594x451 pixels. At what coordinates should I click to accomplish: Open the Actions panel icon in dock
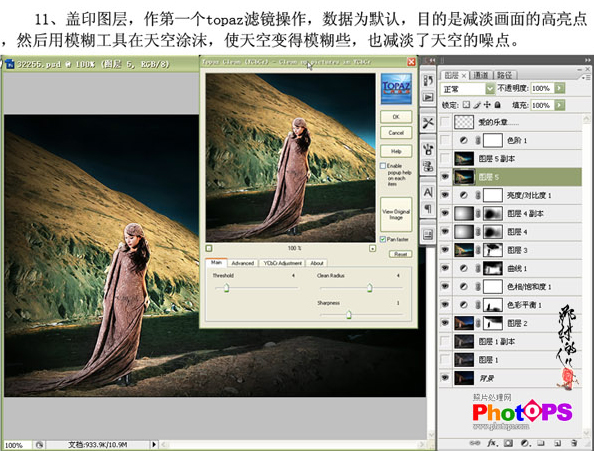click(428, 97)
